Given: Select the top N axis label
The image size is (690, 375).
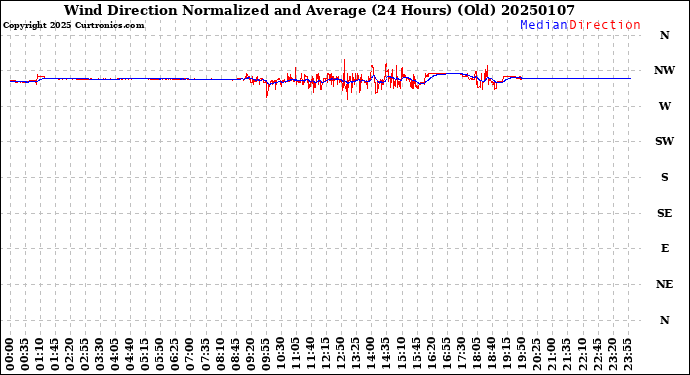Looking at the screenshot, I should click(x=664, y=35).
